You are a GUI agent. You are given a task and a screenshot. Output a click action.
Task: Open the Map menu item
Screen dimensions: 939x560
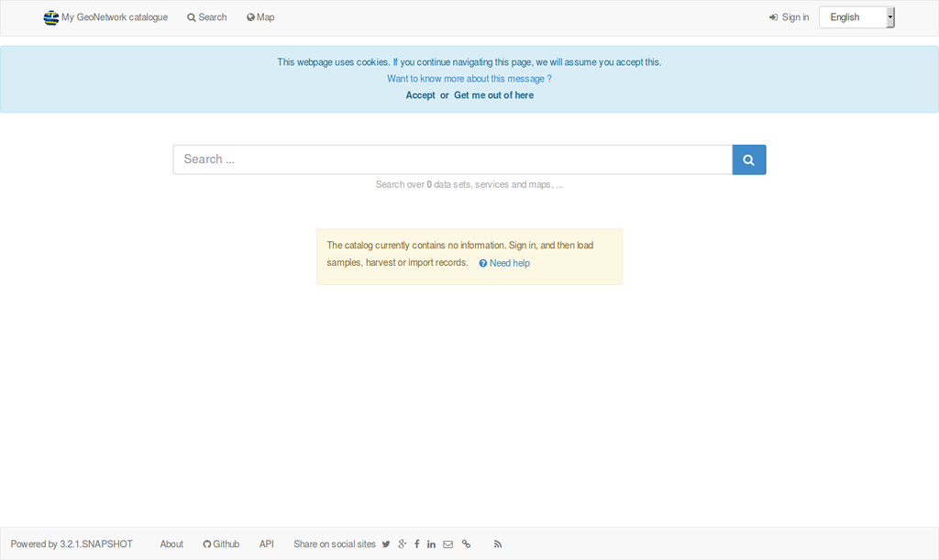coord(260,17)
